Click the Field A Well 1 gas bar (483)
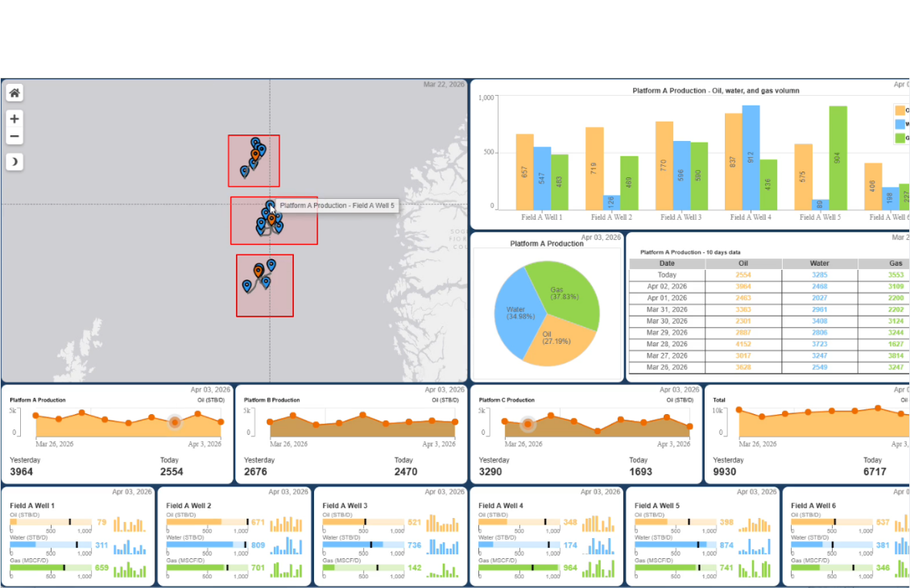Image resolution: width=910 pixels, height=588 pixels. (560, 182)
